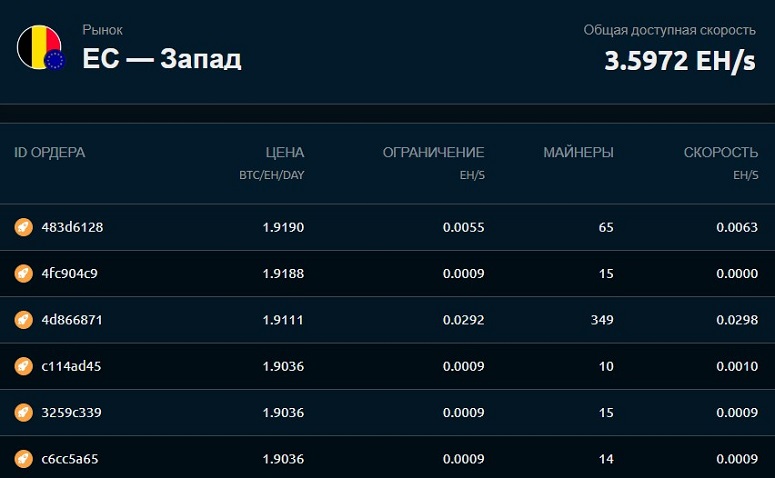Sort by МАЙНЕРЫ column header

(x=578, y=152)
